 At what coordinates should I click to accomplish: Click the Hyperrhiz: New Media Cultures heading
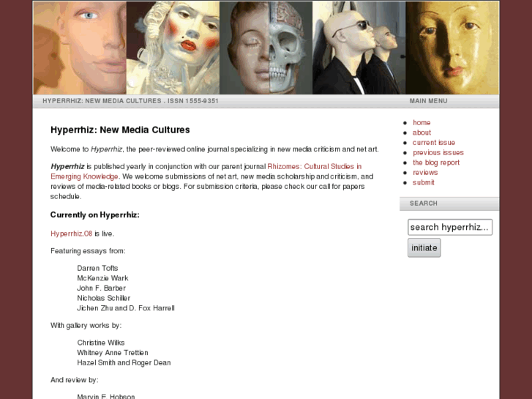120,130
